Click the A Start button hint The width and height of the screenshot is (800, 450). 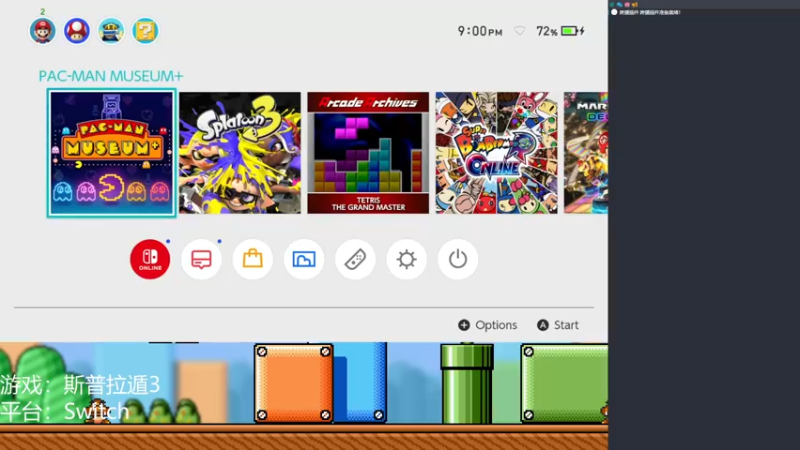[x=558, y=325]
